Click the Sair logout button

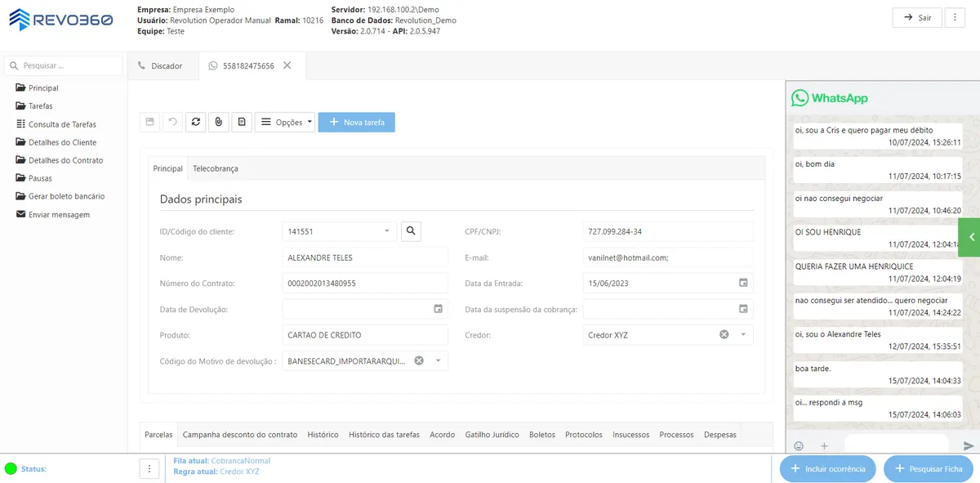click(x=917, y=17)
